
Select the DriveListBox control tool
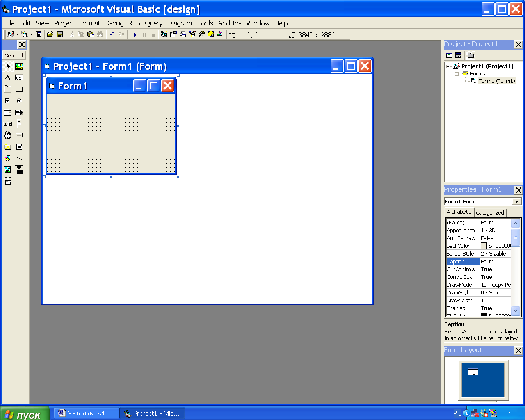click(x=19, y=135)
